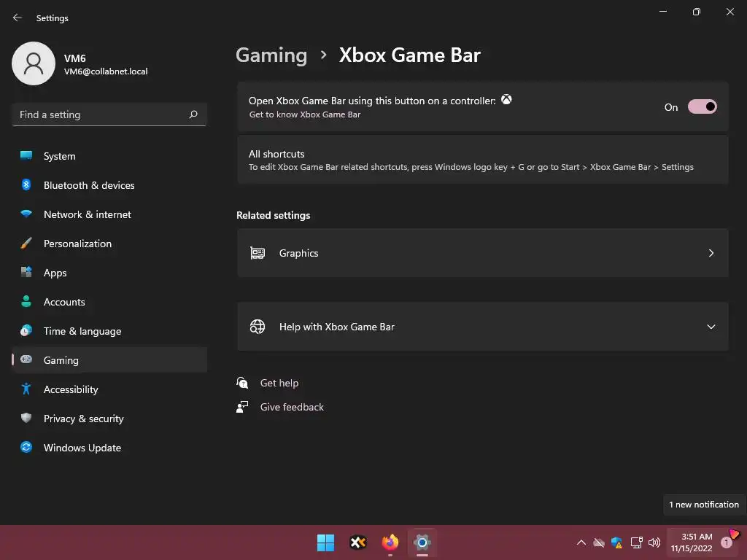The height and width of the screenshot is (560, 747).
Task: Select Bluetooth & devices in sidebar
Action: [x=109, y=185]
